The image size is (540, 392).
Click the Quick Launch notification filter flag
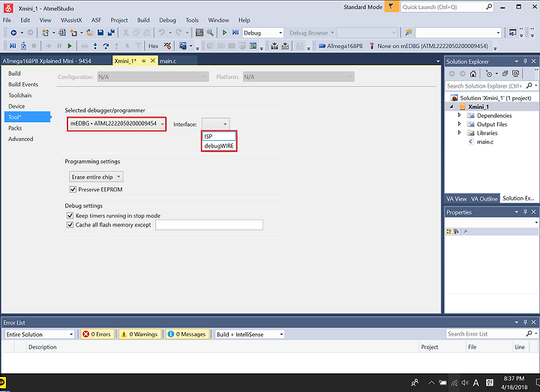391,7
